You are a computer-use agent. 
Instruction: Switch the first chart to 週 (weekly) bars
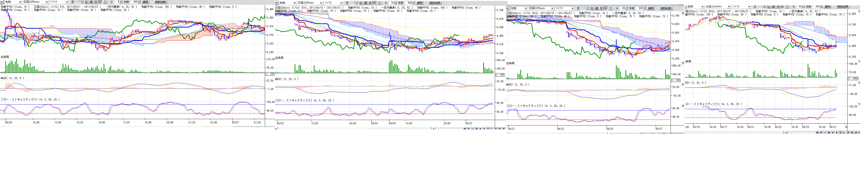click(x=91, y=2)
